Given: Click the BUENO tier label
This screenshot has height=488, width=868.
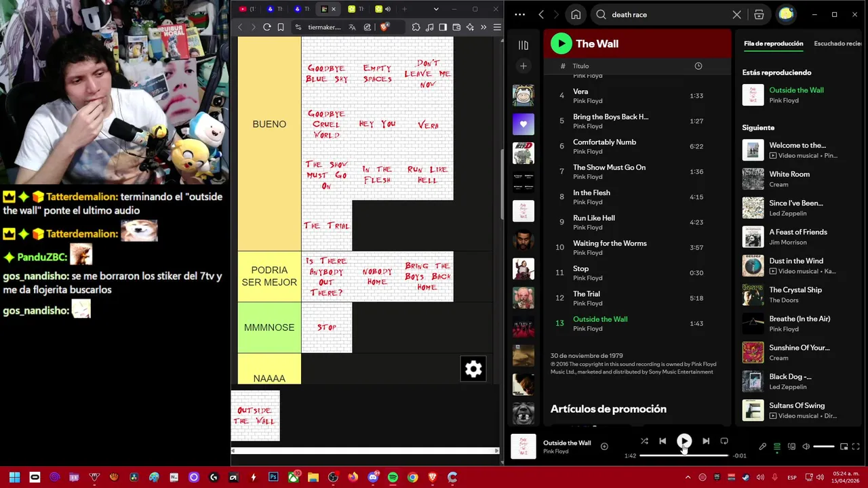Looking at the screenshot, I should [x=269, y=124].
